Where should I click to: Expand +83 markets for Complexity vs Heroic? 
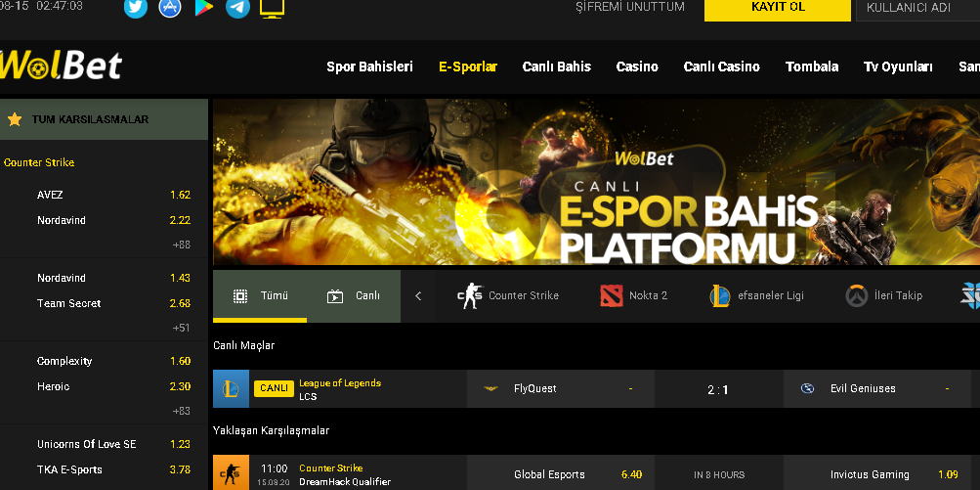tap(182, 411)
